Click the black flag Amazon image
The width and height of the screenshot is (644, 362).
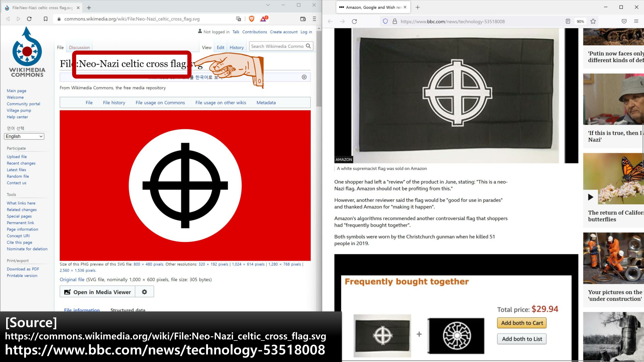coord(456,96)
